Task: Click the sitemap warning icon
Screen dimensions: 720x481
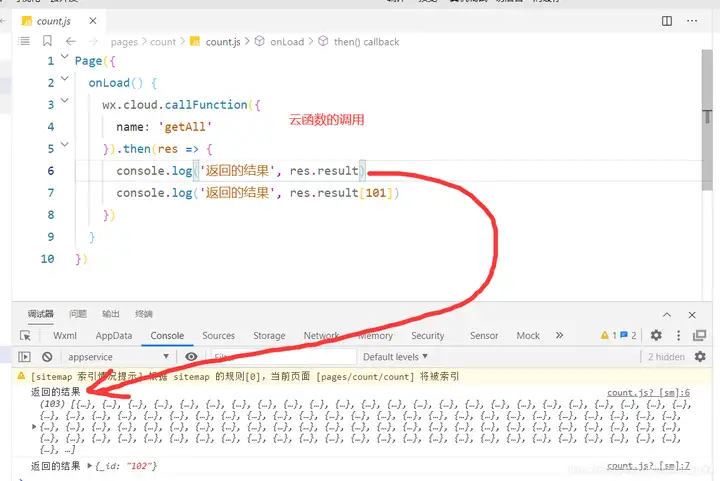Action: pyautogui.click(x=21, y=376)
